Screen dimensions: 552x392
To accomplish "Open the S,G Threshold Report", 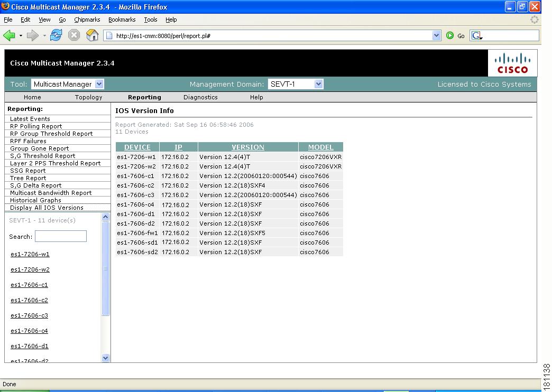I will [x=43, y=156].
